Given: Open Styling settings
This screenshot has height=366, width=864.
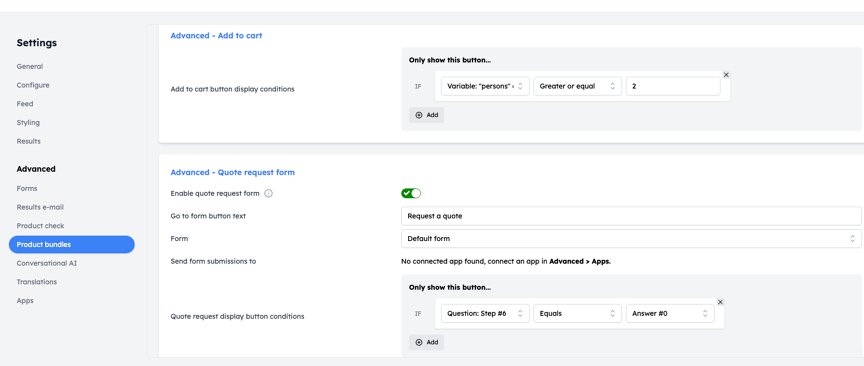Looking at the screenshot, I should click(28, 122).
